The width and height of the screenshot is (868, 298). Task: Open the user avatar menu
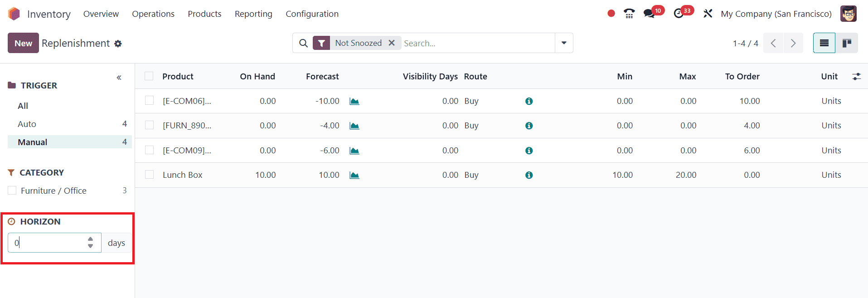click(x=848, y=14)
